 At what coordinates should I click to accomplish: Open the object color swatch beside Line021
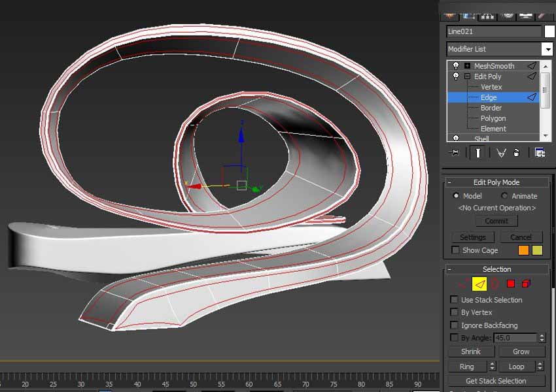(x=549, y=31)
